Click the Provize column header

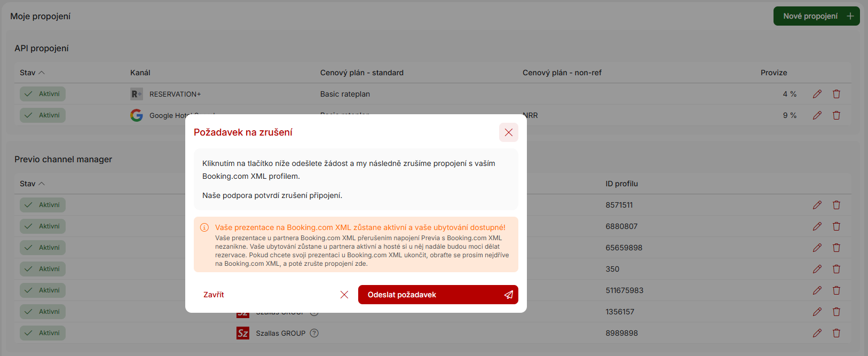point(774,73)
